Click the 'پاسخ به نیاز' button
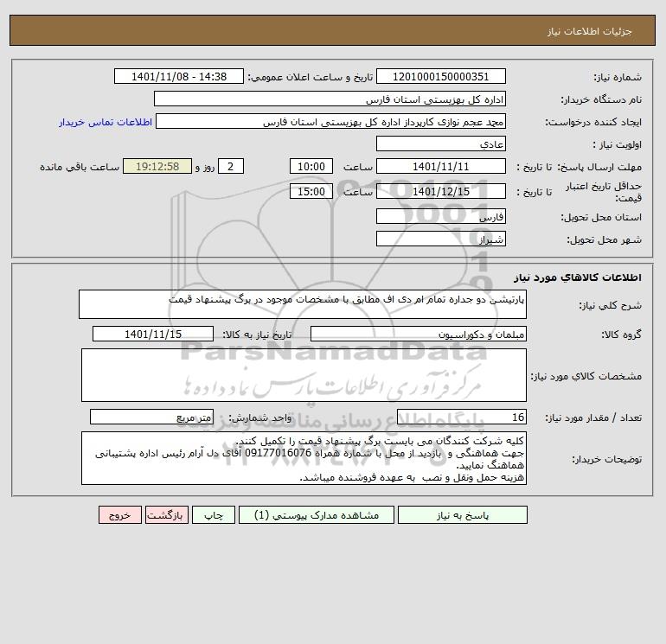The image size is (666, 644). [463, 515]
